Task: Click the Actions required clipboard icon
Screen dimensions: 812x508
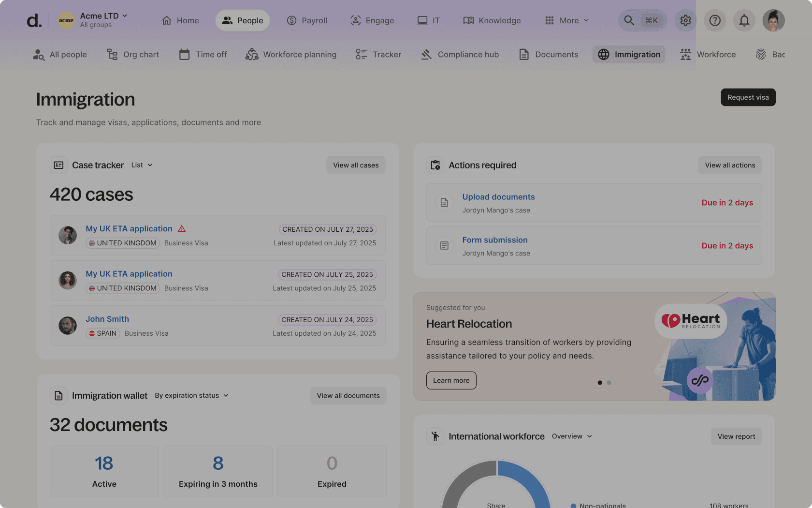Action: click(x=435, y=165)
